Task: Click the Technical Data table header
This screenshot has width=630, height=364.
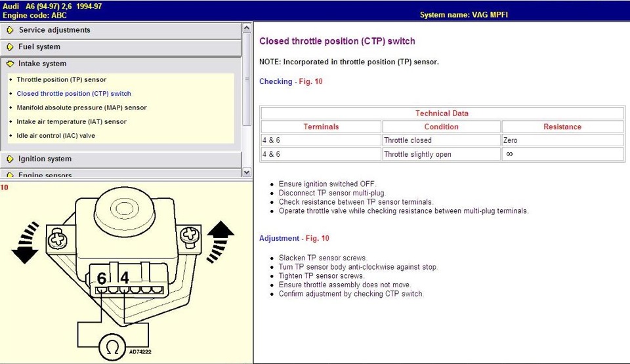Action: (442, 113)
